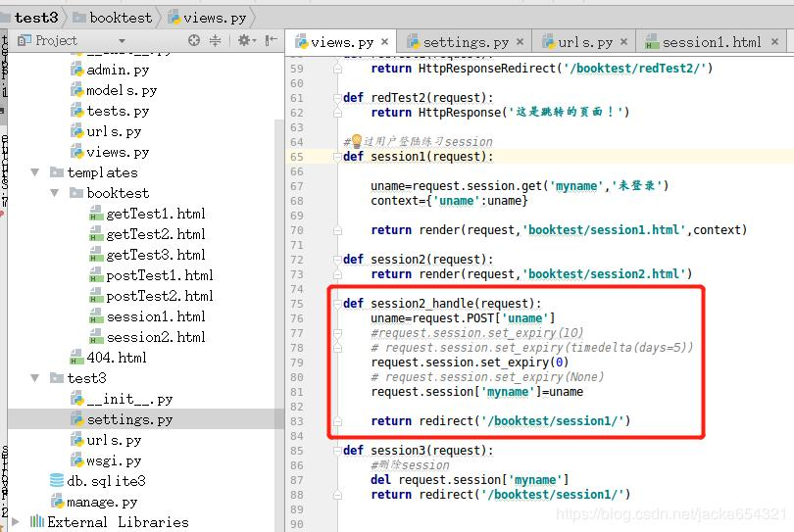794x532 pixels.
Task: Switch to the settings.py editor tab
Action: [465, 42]
